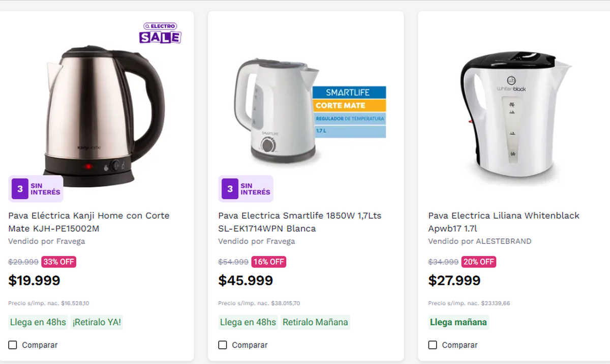
Task: Enable Comparar for the Kanji Home kettle
Action: [12, 345]
